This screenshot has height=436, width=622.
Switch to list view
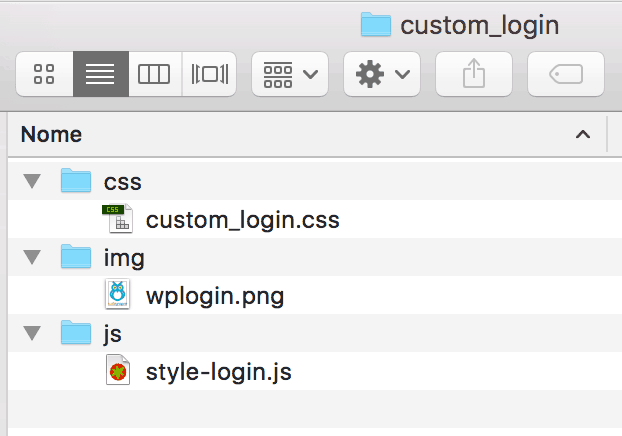pyautogui.click(x=100, y=74)
